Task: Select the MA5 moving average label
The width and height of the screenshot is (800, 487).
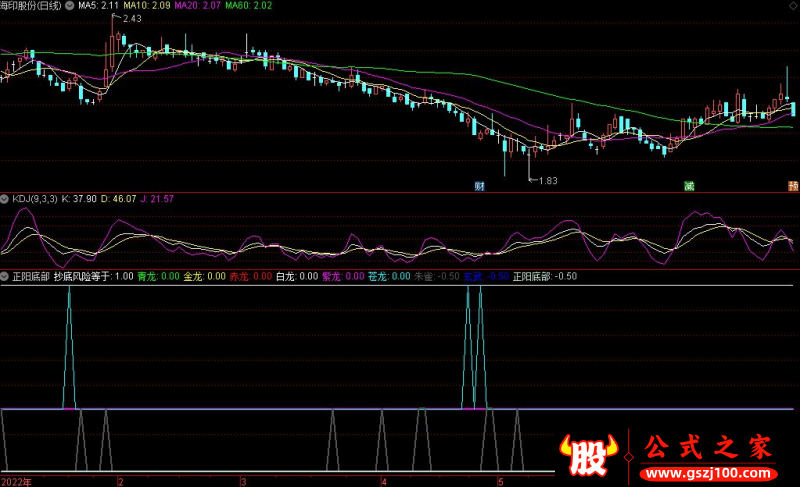Action: tap(103, 5)
